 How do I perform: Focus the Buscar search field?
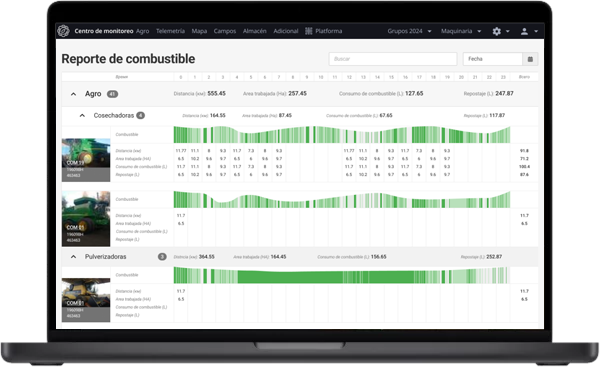(x=393, y=59)
